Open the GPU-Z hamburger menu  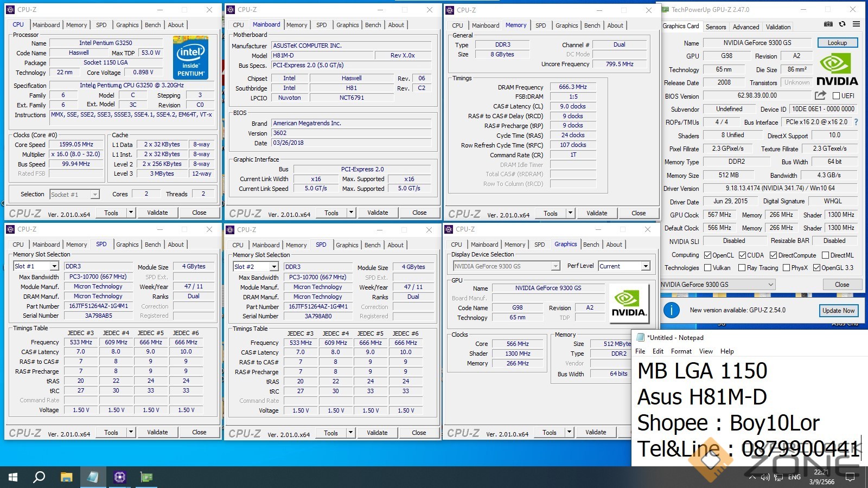tap(856, 24)
